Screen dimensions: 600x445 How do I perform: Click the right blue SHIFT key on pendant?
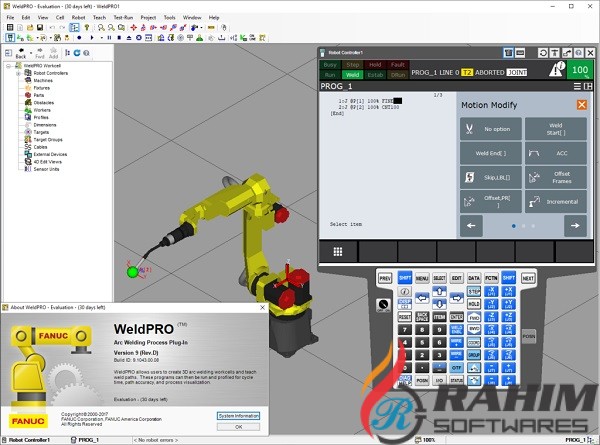pyautogui.click(x=509, y=278)
